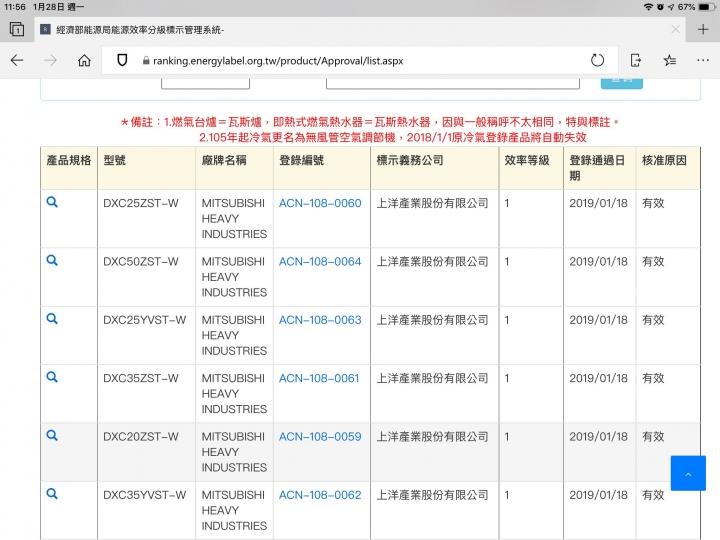
Task: Tap the Wi-Fi status icon
Action: point(648,7)
